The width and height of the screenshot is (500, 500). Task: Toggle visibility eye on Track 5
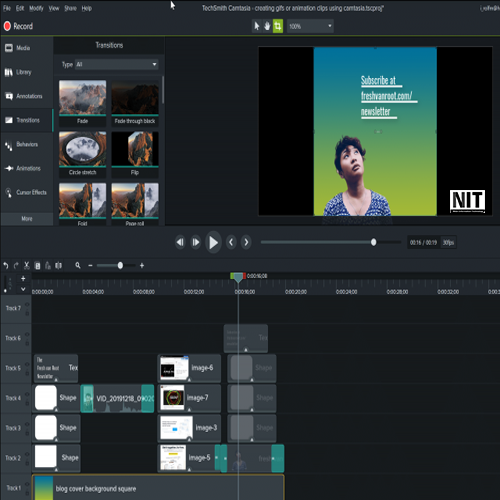click(27, 364)
